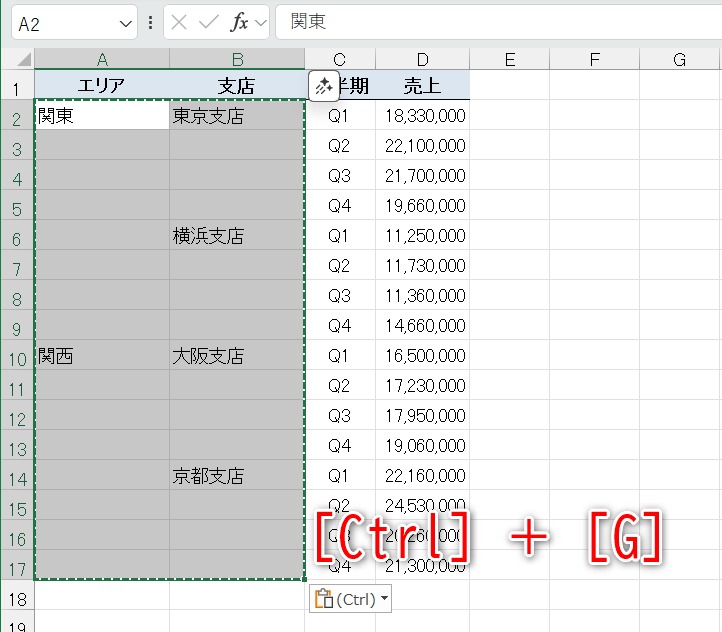This screenshot has height=632, width=722.
Task: Click the エリア header cell
Action: click(x=102, y=85)
